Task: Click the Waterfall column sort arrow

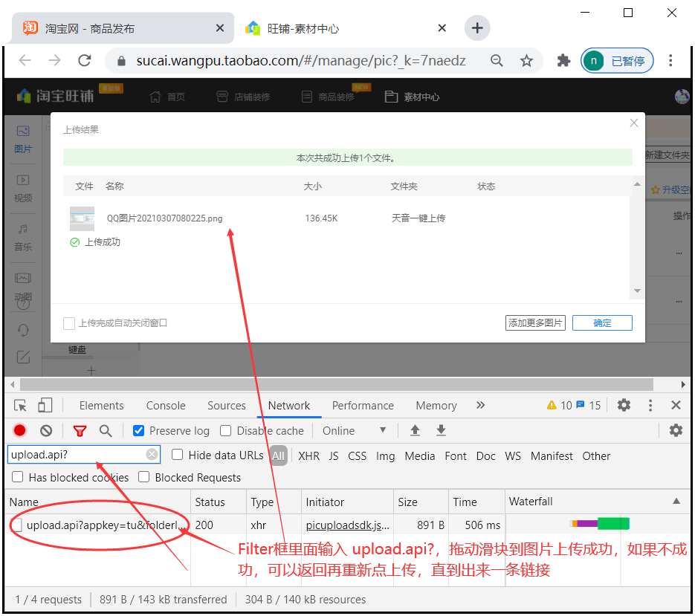Action: click(676, 502)
